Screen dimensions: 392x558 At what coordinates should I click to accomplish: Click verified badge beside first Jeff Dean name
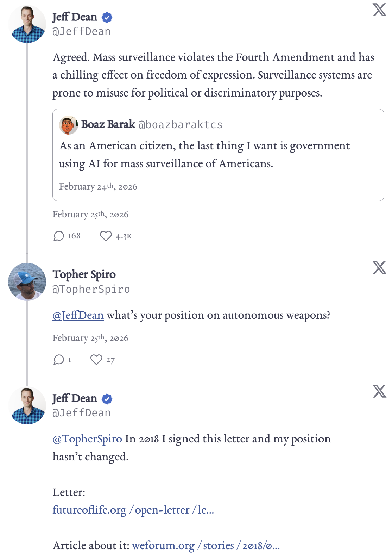(107, 17)
